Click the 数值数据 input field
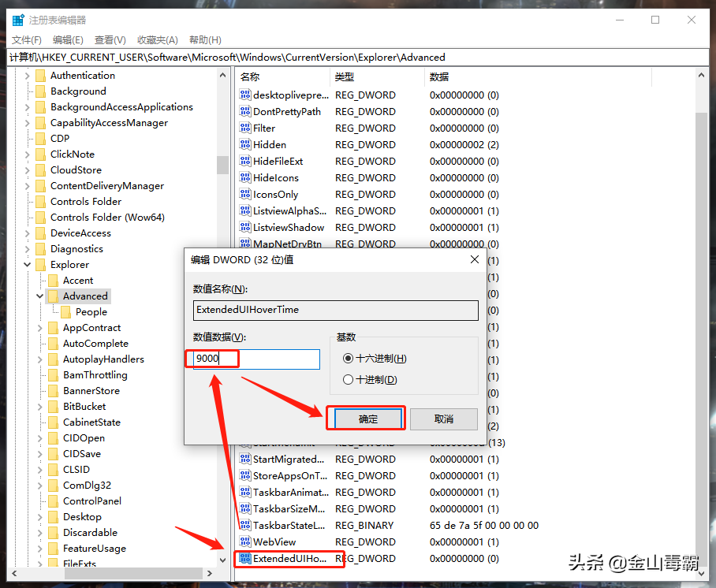 click(x=256, y=359)
